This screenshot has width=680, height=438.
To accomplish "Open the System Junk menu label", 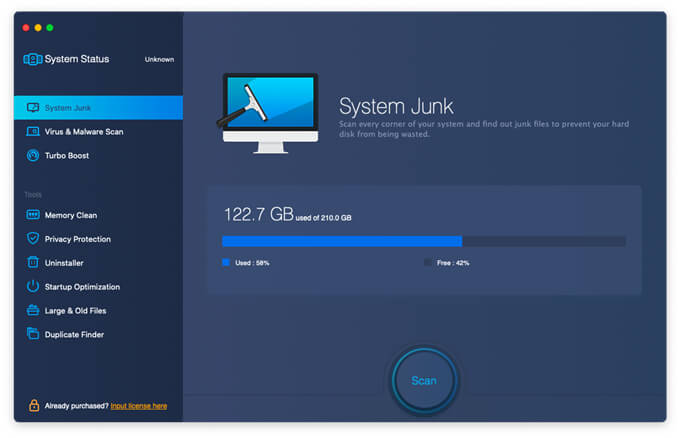I will click(x=68, y=108).
